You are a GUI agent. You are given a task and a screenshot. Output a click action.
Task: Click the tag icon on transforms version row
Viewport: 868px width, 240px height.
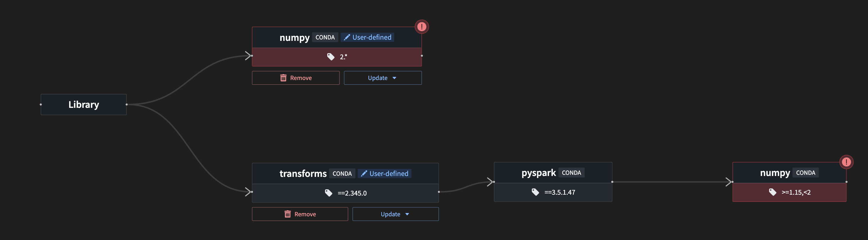click(328, 193)
